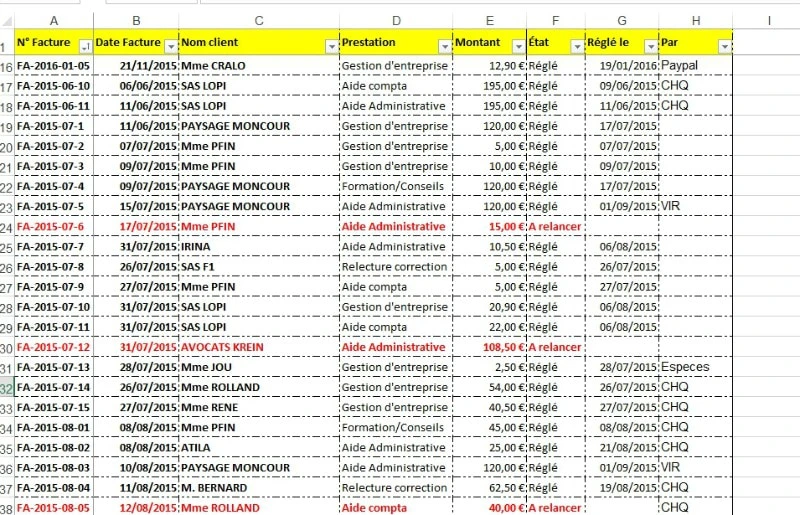Select column A header
Viewport: 800px width, 515px height.
pos(54,20)
